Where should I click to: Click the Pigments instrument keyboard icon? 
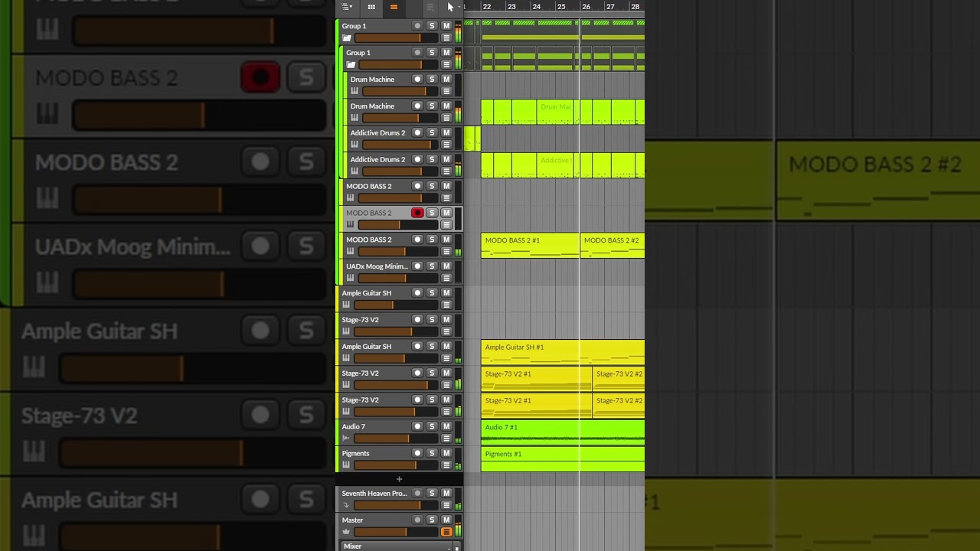point(346,465)
